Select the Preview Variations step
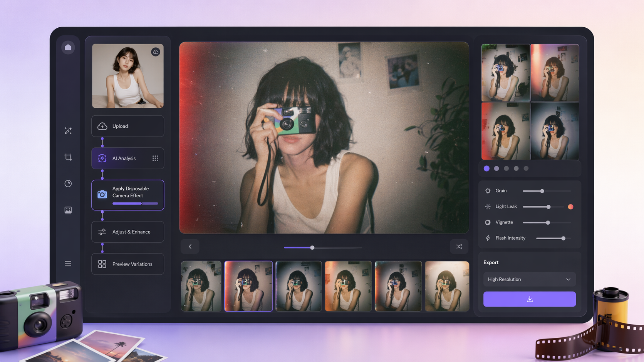The image size is (644, 362). click(x=128, y=264)
